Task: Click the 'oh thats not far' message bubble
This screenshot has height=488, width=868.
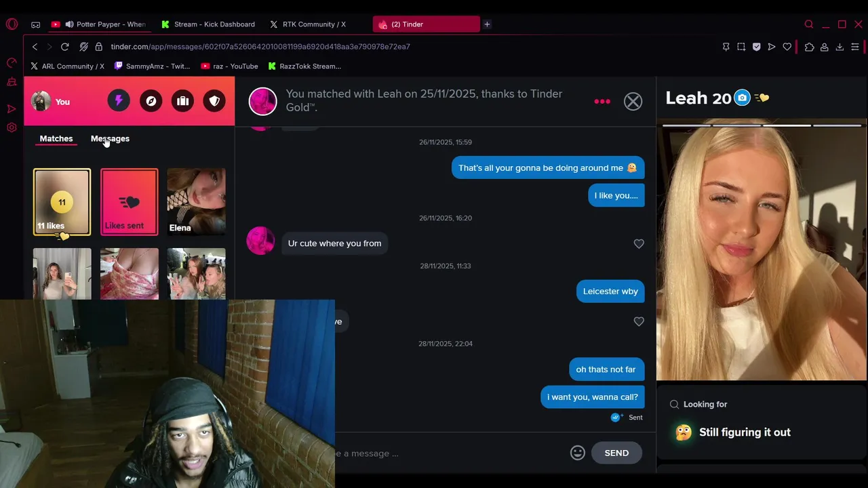Action: [x=606, y=369]
